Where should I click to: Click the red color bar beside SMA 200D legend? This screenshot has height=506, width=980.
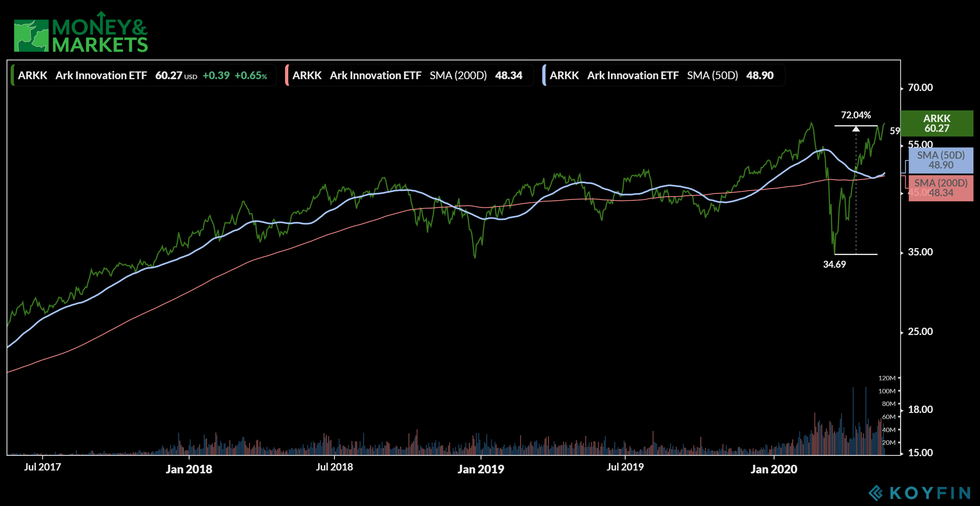point(287,75)
